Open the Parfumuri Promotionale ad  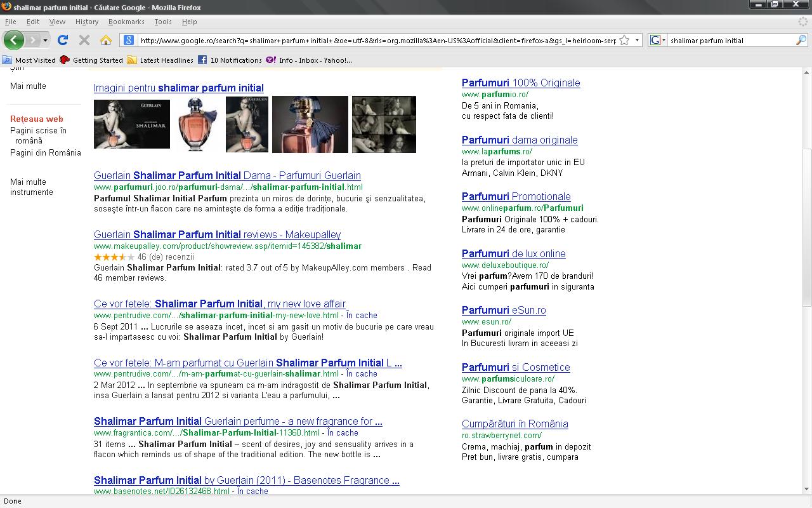(516, 196)
